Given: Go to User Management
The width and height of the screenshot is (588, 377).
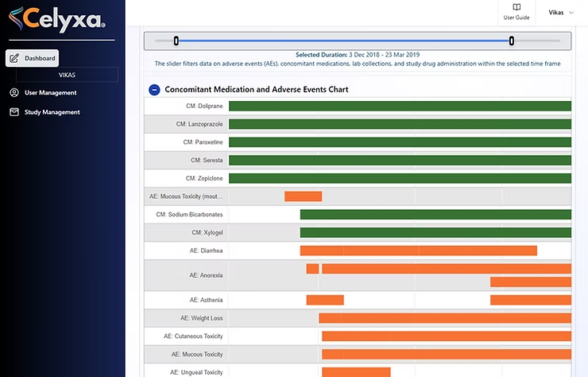Looking at the screenshot, I should point(50,92).
